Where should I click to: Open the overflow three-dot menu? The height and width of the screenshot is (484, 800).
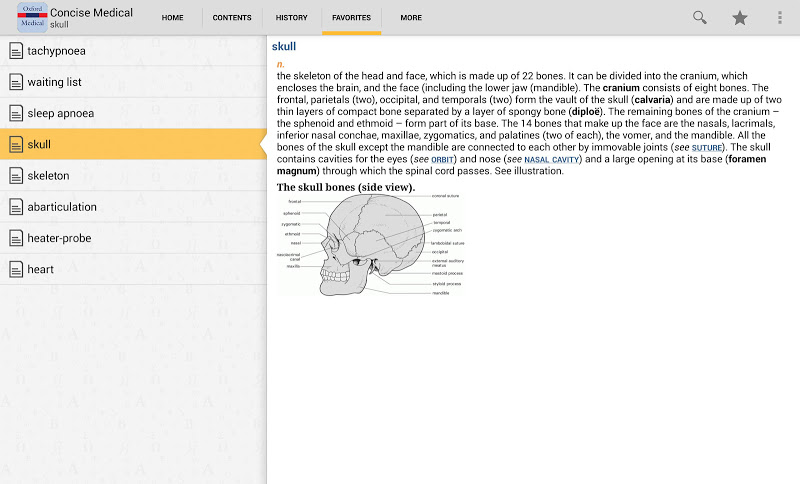tap(780, 18)
